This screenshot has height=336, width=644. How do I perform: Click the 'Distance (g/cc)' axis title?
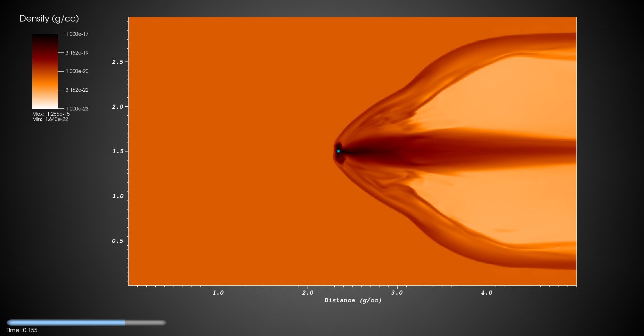tap(353, 301)
